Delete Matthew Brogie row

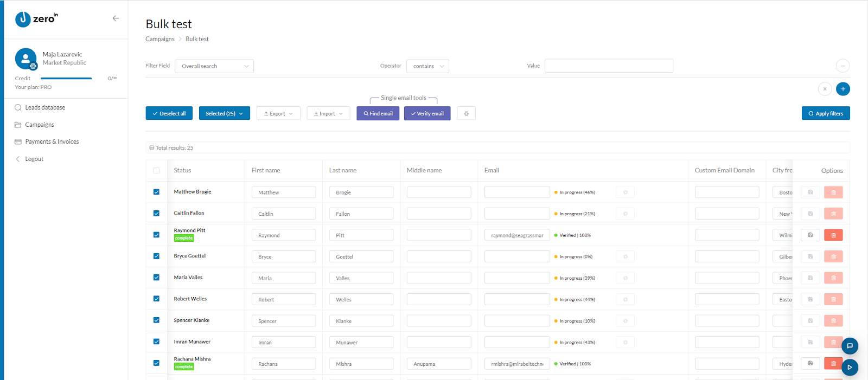(833, 192)
